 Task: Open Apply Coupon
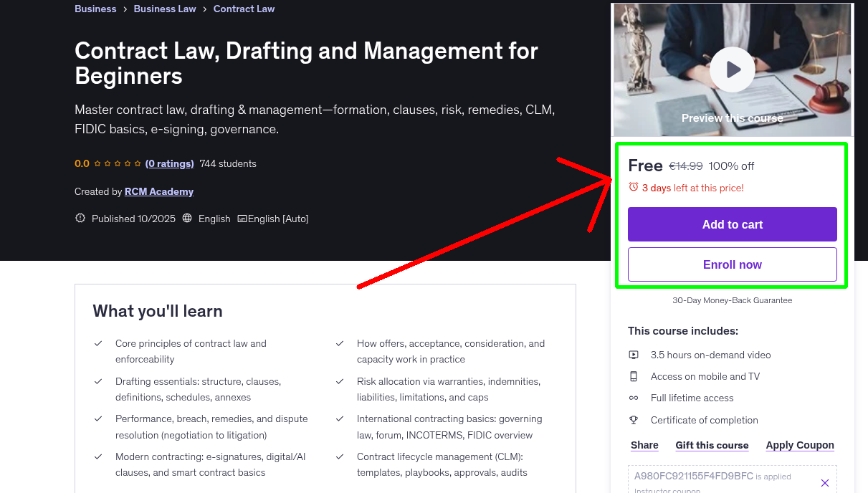tap(800, 445)
